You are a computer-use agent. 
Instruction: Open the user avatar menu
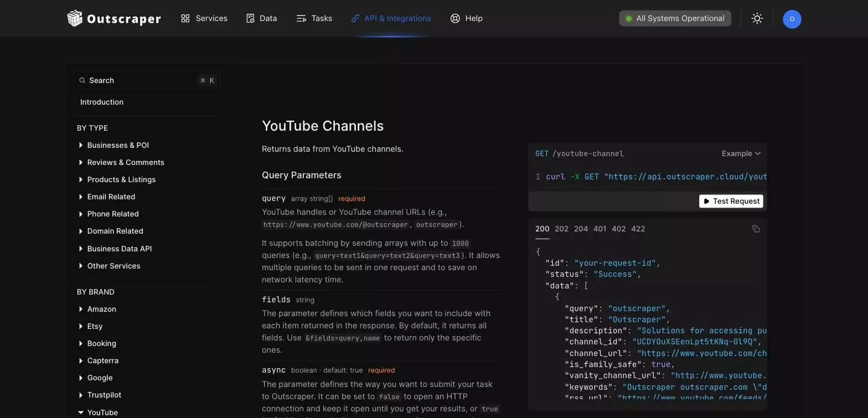click(792, 19)
